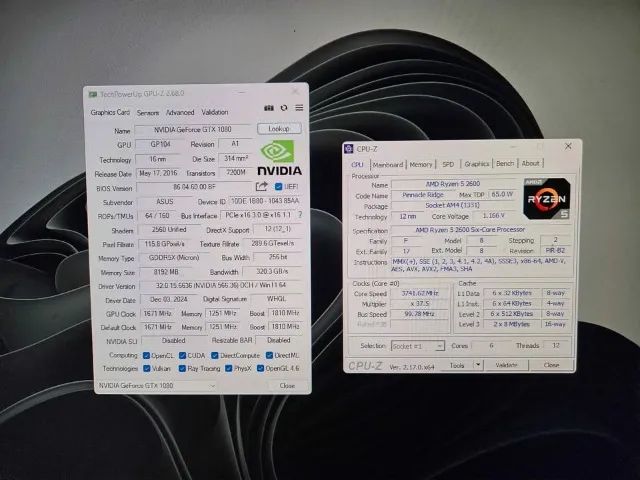Image resolution: width=640 pixels, height=480 pixels.
Task: Click the CPU-Z title bar app icon
Action: pos(349,149)
